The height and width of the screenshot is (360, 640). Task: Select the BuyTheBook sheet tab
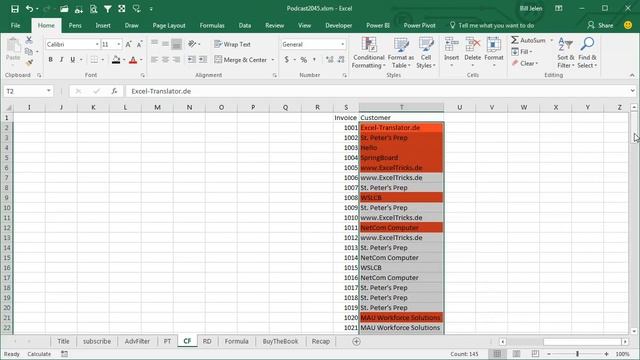[x=280, y=341]
